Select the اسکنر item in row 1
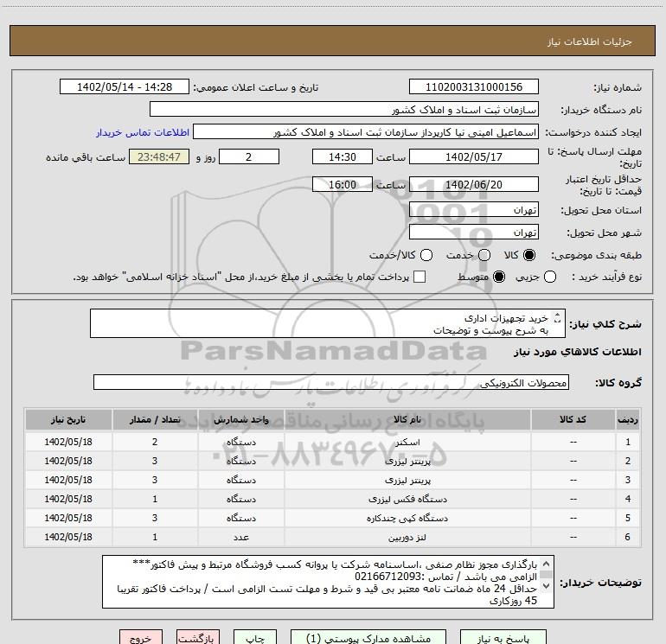 click(407, 442)
